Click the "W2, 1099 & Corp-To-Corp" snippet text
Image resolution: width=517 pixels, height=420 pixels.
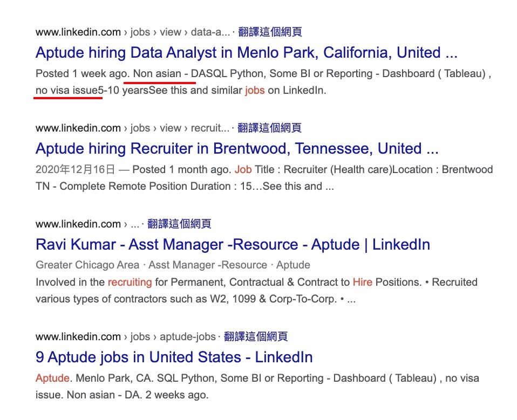pyautogui.click(x=273, y=299)
